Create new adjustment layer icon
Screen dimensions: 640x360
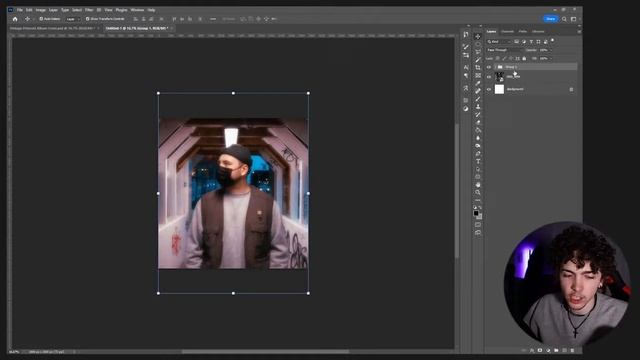[x=548, y=350]
